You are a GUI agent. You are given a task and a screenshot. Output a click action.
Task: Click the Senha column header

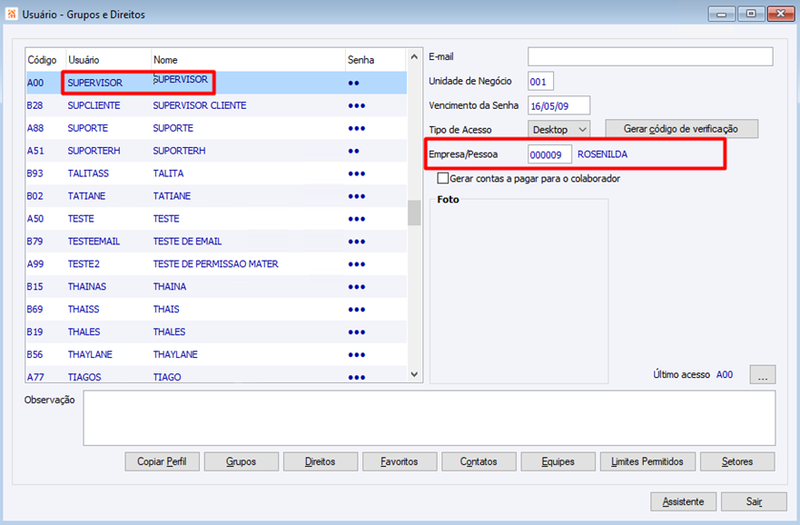(376, 60)
